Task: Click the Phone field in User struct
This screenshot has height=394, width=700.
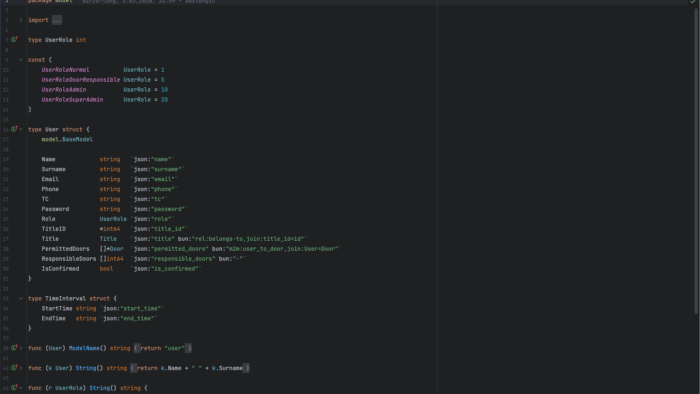Action: tap(50, 189)
